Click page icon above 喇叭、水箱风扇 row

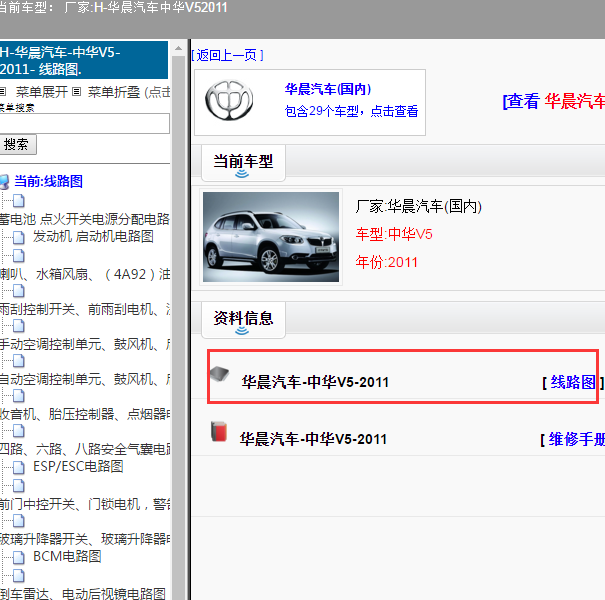click(19, 256)
